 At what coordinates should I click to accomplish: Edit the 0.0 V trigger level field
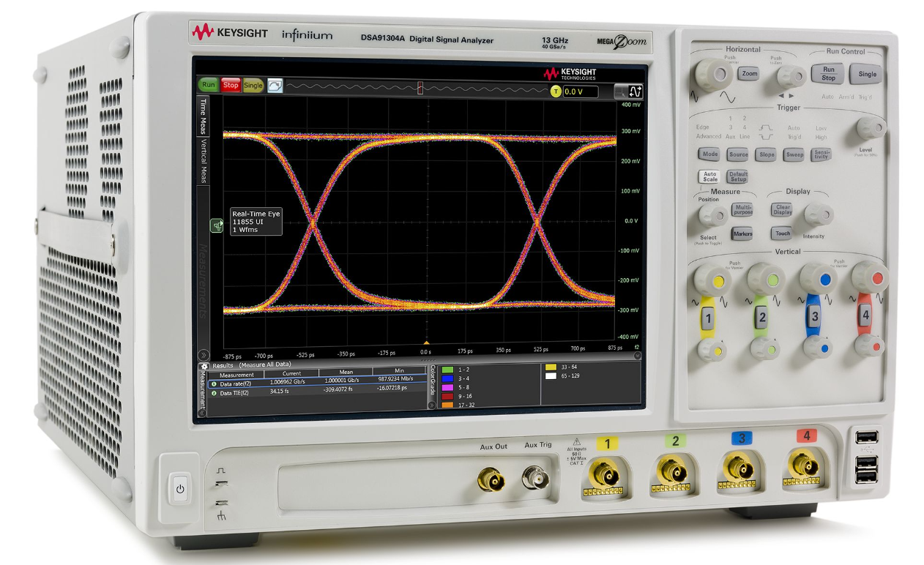(x=580, y=92)
